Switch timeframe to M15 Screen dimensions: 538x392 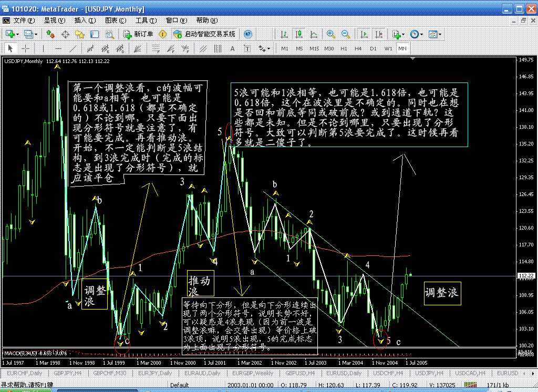pos(314,48)
